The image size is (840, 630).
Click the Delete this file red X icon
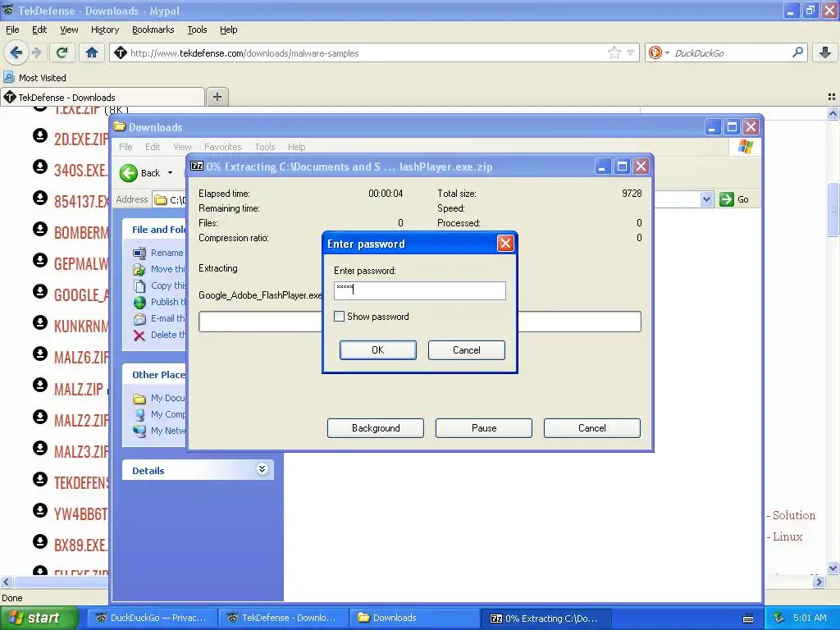point(139,336)
